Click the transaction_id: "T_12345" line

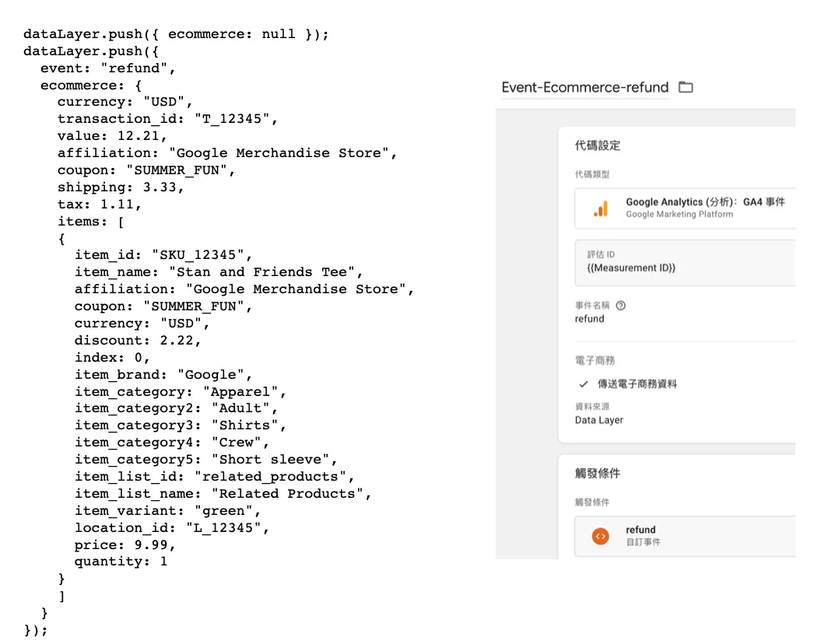pos(167,119)
